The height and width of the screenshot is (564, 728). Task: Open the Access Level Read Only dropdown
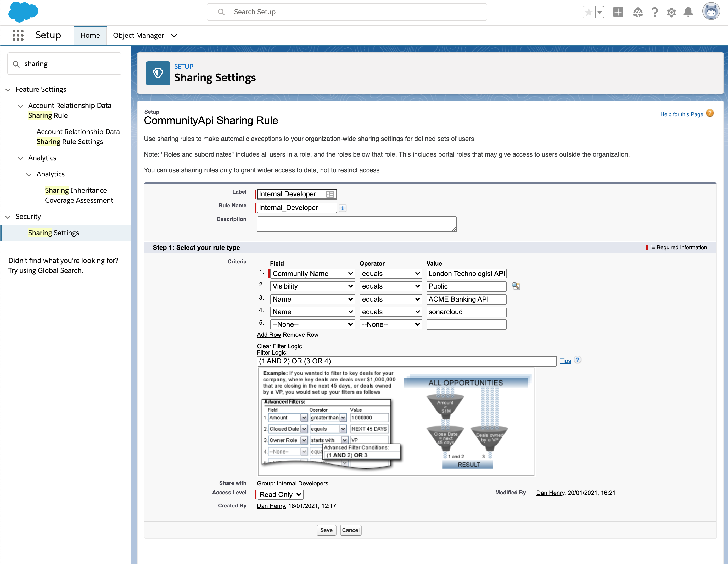pos(280,494)
